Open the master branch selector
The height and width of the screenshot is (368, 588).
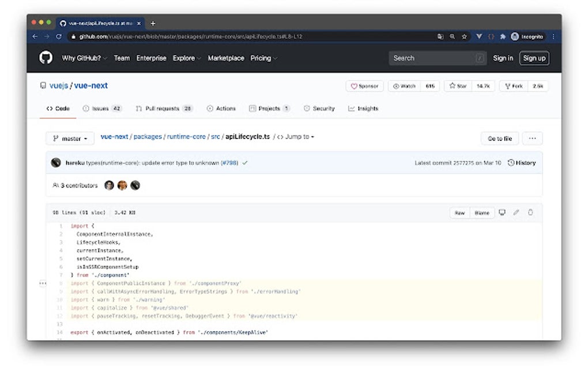point(69,138)
